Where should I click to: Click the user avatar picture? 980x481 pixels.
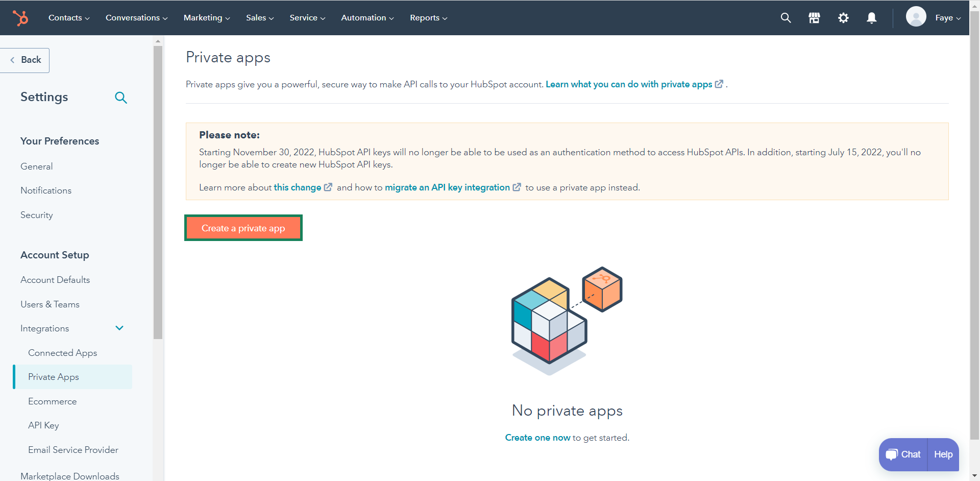pyautogui.click(x=916, y=17)
